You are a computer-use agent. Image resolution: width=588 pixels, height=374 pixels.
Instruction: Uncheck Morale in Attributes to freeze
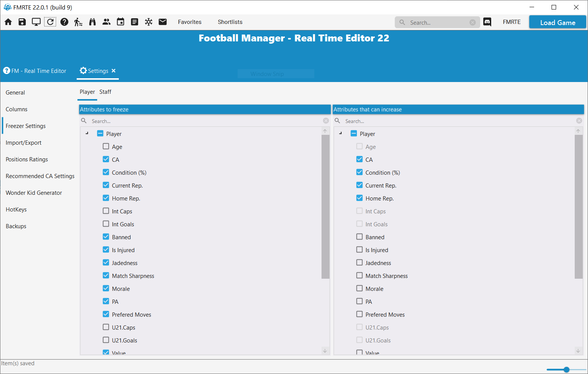[x=106, y=288]
